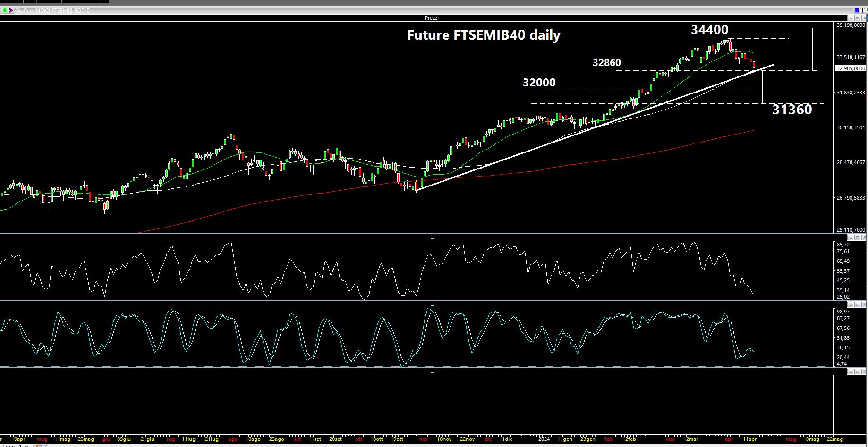The height and width of the screenshot is (447, 868).
Task: Click the 31.838,2333 price axis label
Action: coord(851,93)
